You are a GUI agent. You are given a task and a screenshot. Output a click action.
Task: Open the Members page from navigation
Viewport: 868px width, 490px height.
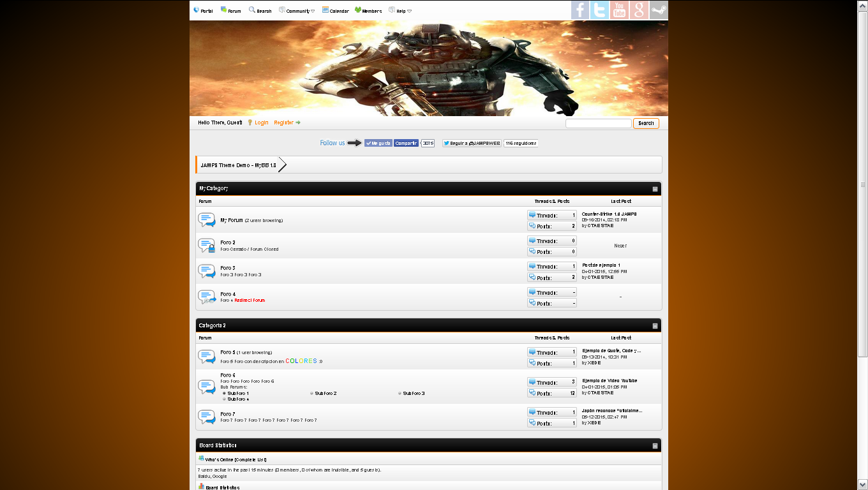click(x=368, y=11)
